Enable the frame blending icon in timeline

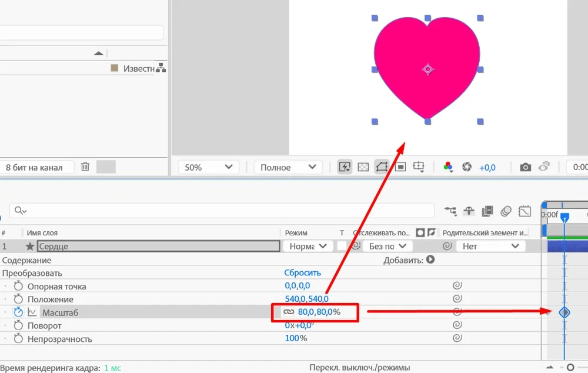[x=487, y=211]
